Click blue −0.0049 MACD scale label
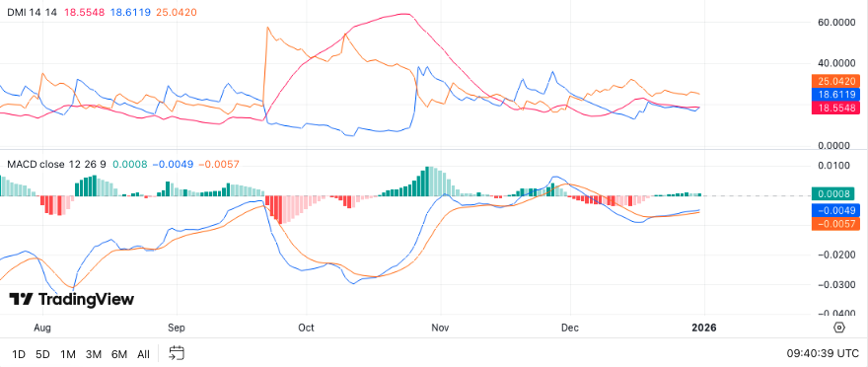Screen dimensions: 868x367 tap(835, 210)
